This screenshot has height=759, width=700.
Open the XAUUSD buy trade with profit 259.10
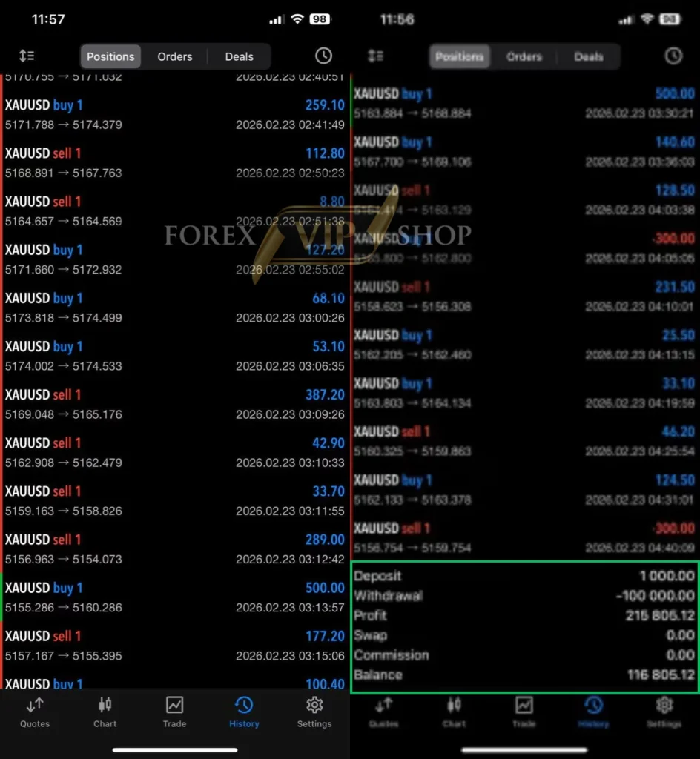[175, 115]
